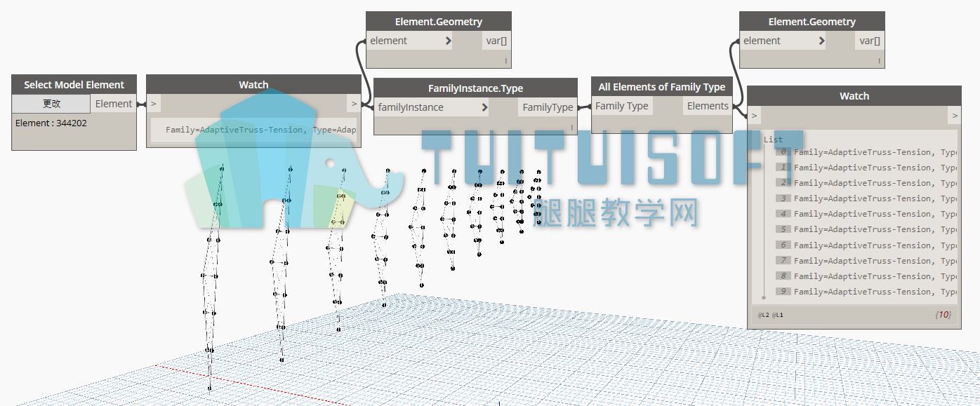This screenshot has height=406, width=980.
Task: Click output port of the right Watch node
Action: [954, 115]
